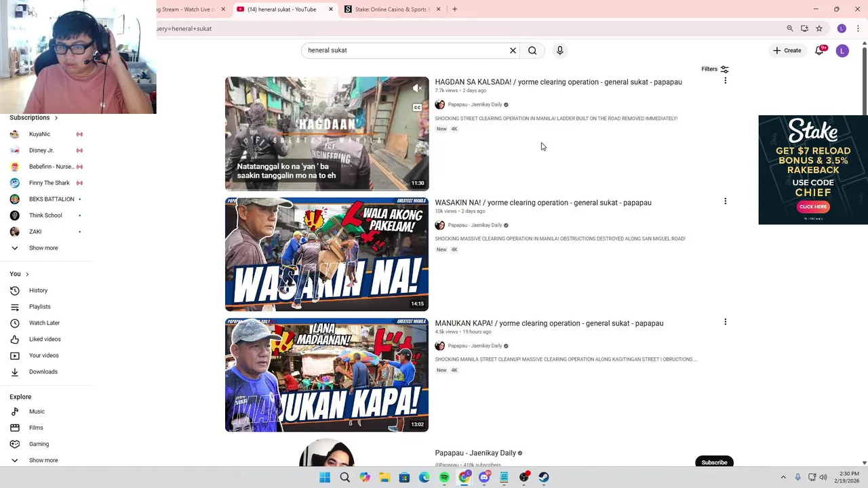Open Papapau channel avatar under MANUKAN KAPA
This screenshot has width=868, height=488.
pyautogui.click(x=439, y=346)
